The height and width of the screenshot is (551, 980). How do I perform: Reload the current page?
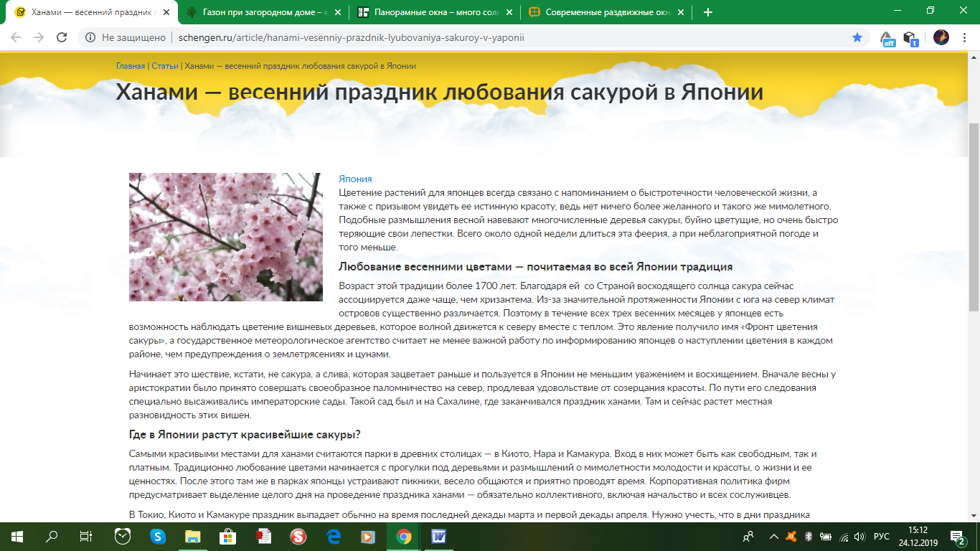62,37
